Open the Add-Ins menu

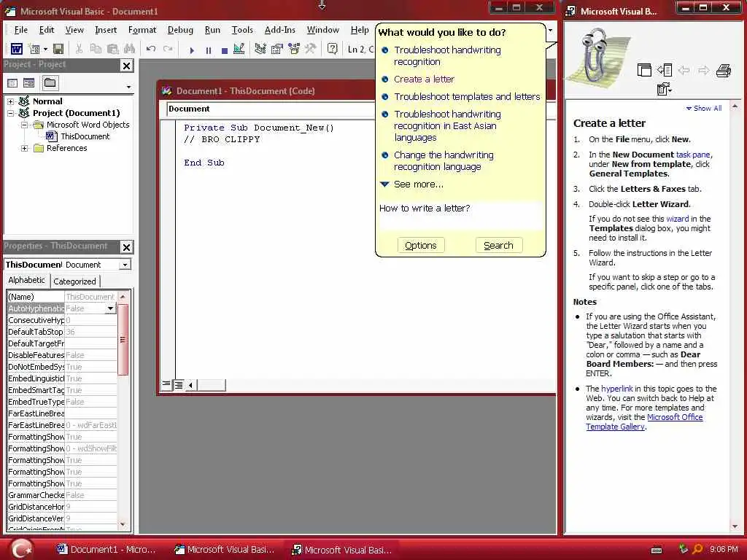(x=279, y=30)
